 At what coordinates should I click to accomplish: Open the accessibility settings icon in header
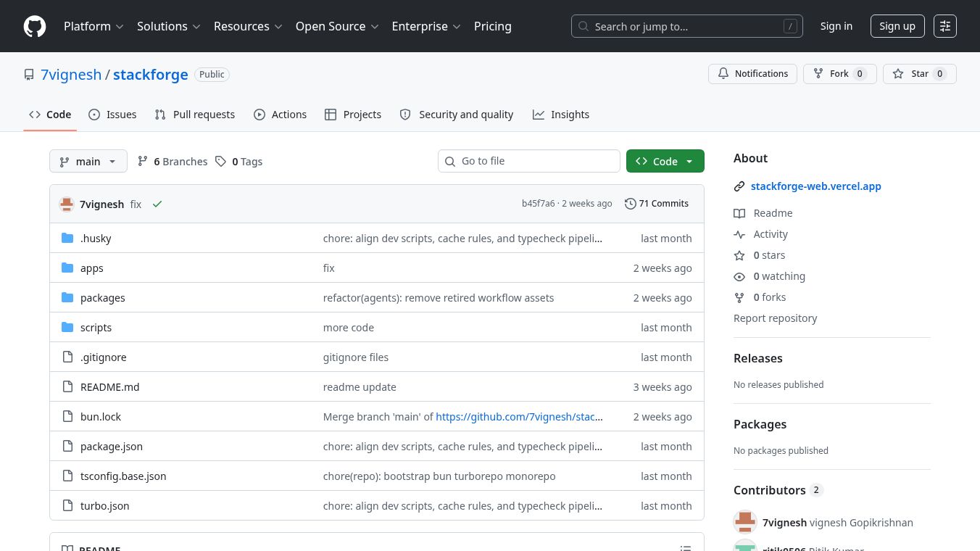[944, 27]
